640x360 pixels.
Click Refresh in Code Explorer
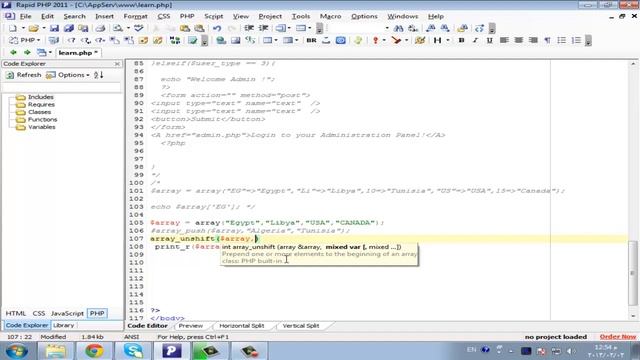click(24, 75)
